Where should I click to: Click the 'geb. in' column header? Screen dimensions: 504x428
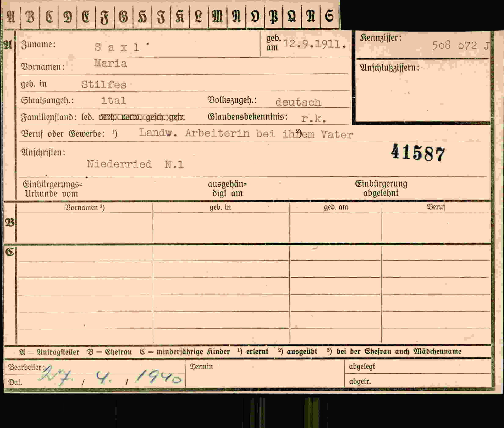click(x=220, y=207)
